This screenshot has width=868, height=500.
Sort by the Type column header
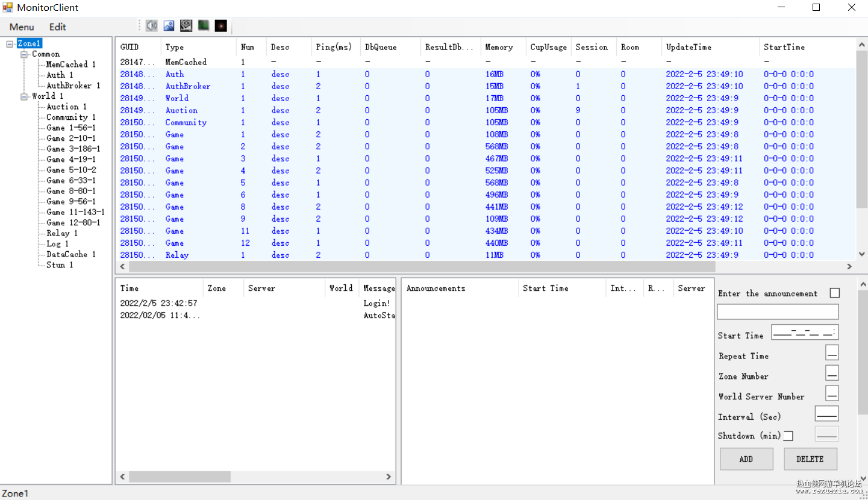coord(199,47)
